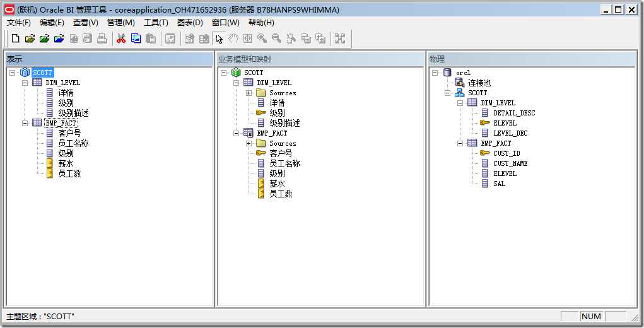
Task: Open the 工具(T) menu
Action: coord(156,23)
